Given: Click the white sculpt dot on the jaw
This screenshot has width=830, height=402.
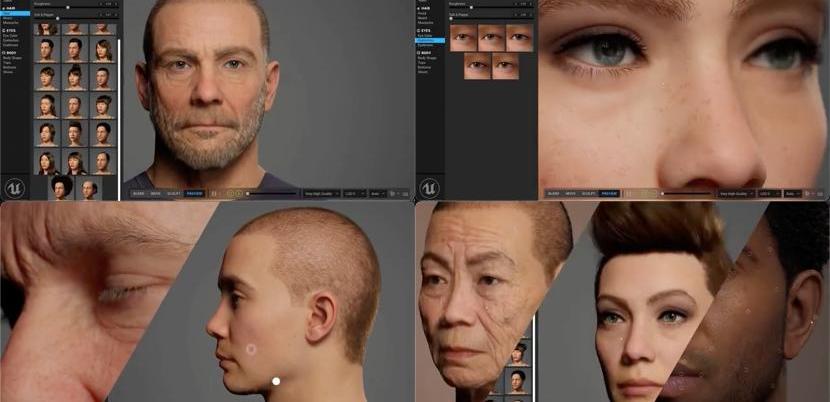Looking at the screenshot, I should [276, 381].
